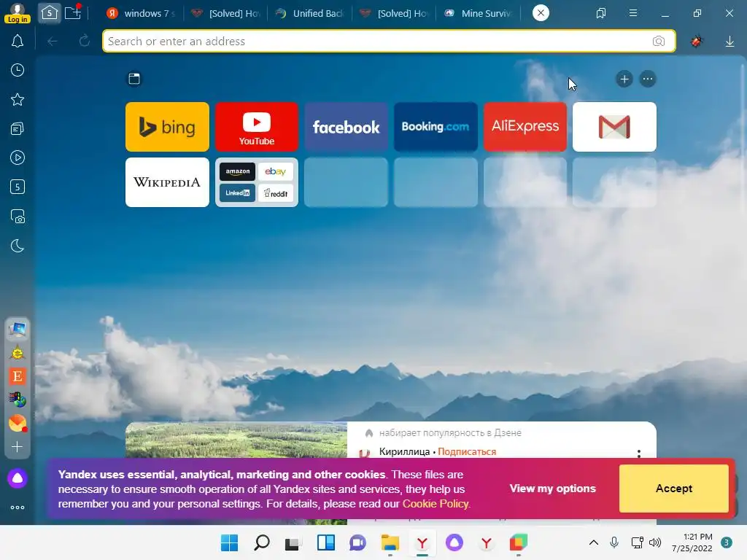The width and height of the screenshot is (747, 560).
Task: Switch to the 'Unified Bad' tab
Action: (309, 13)
